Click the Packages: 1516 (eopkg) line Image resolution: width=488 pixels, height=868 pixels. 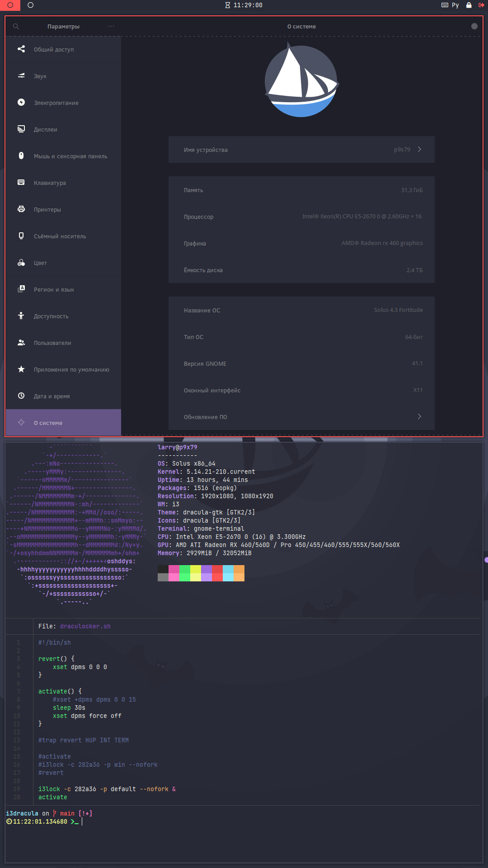[197, 488]
